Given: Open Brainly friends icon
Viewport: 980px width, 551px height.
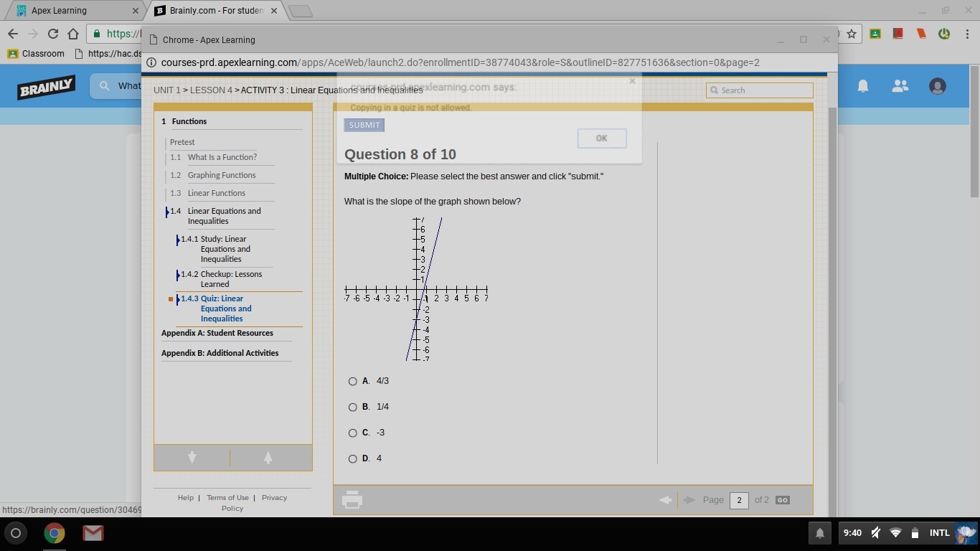Looking at the screenshot, I should [x=900, y=86].
